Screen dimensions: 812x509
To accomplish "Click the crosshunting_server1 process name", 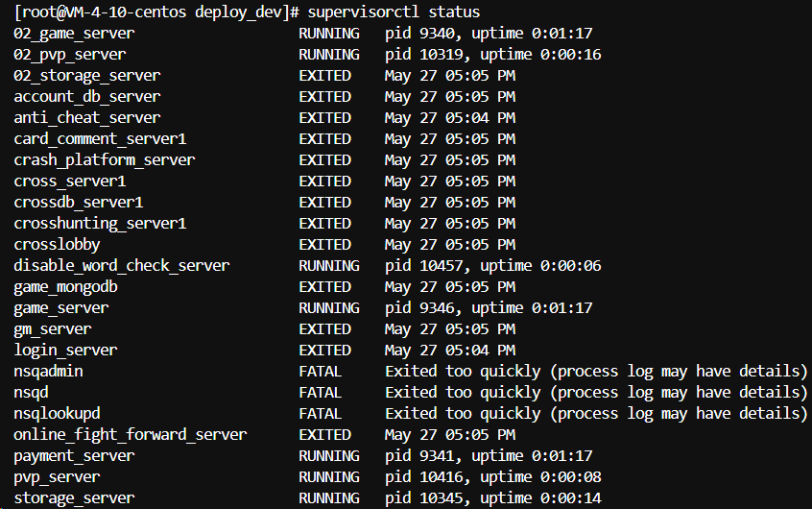I will click(100, 223).
